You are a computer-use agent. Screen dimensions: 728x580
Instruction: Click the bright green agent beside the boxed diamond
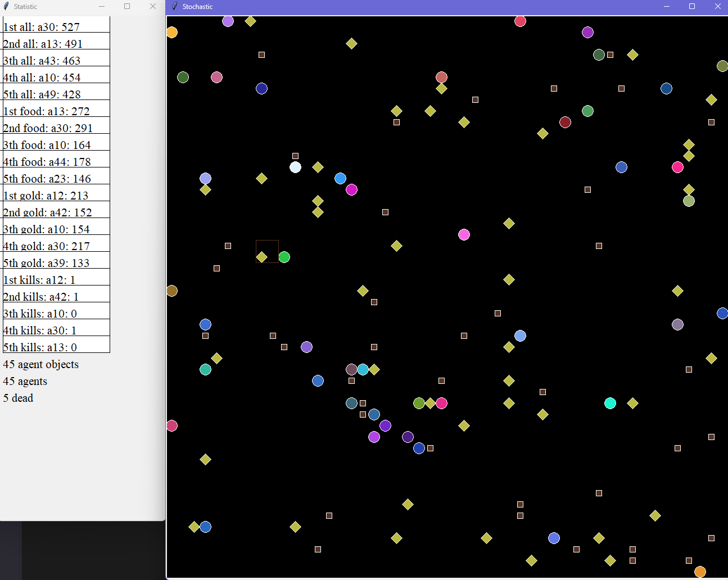tap(284, 257)
